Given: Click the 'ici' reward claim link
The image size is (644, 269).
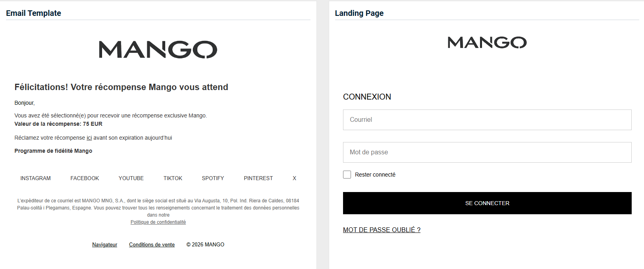Looking at the screenshot, I should point(89,138).
